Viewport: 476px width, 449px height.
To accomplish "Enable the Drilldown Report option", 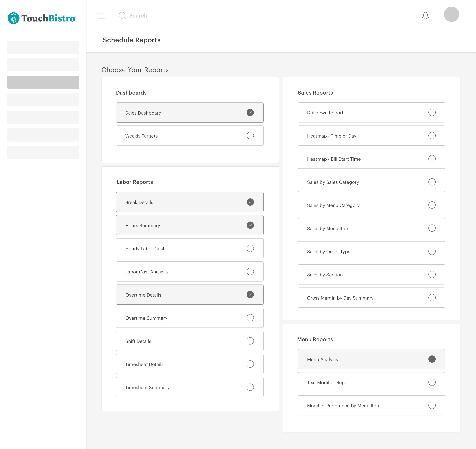I will 432,113.
